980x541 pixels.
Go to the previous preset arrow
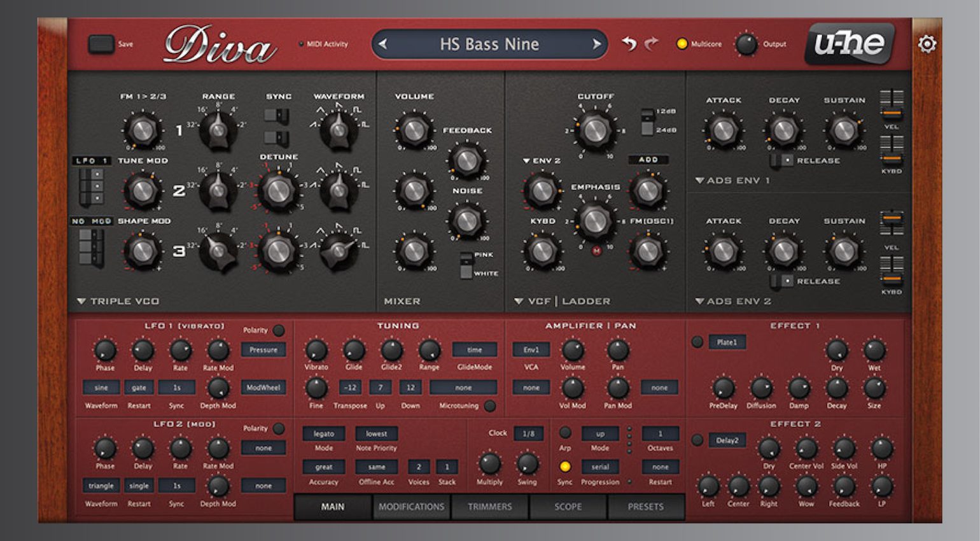(x=383, y=44)
